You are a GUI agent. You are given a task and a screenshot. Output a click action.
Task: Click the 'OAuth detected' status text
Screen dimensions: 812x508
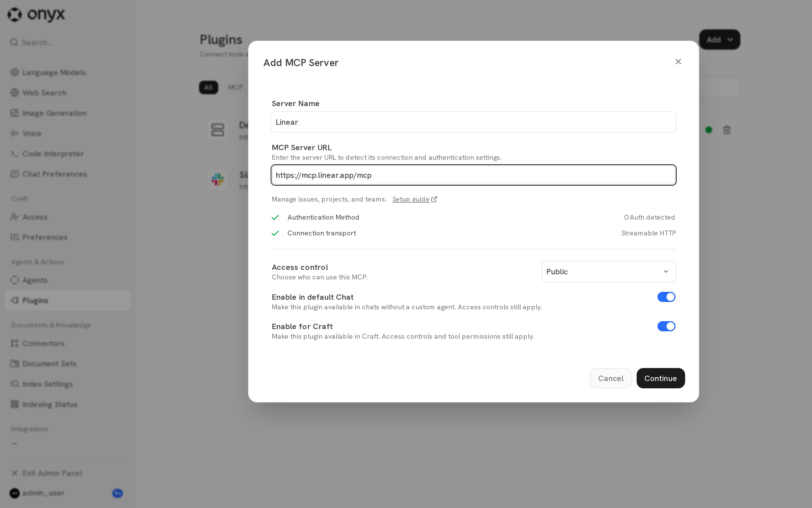pos(649,217)
